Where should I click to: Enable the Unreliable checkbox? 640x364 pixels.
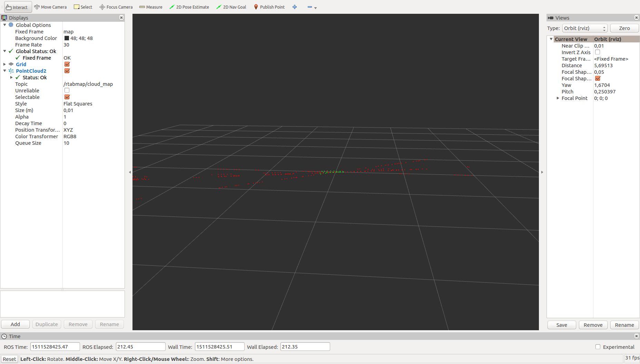(67, 90)
